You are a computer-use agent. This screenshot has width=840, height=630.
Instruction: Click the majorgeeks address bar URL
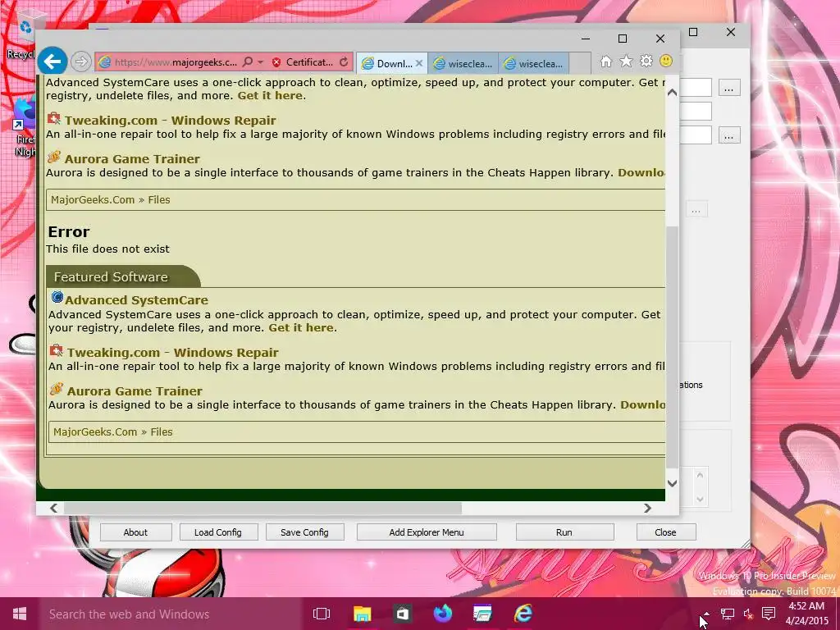(x=176, y=62)
